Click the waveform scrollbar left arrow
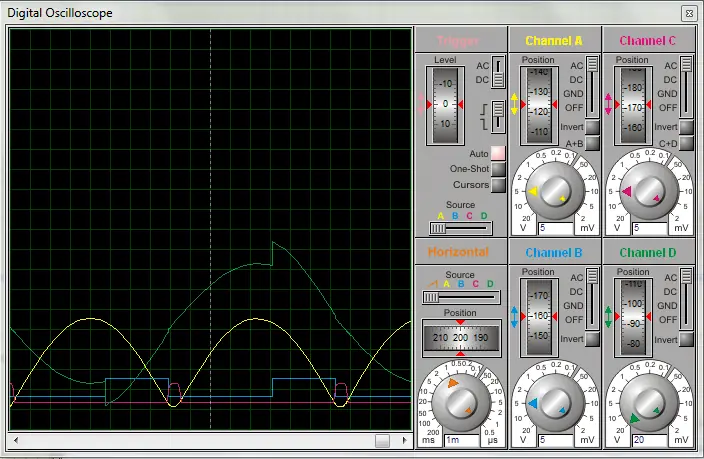 click(16, 440)
